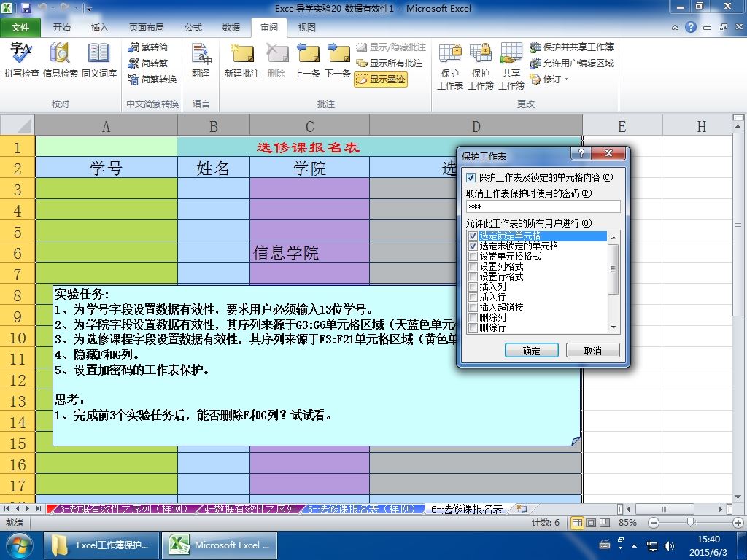Enable 插入超链接 permission
The height and width of the screenshot is (560, 747).
pyautogui.click(x=473, y=308)
